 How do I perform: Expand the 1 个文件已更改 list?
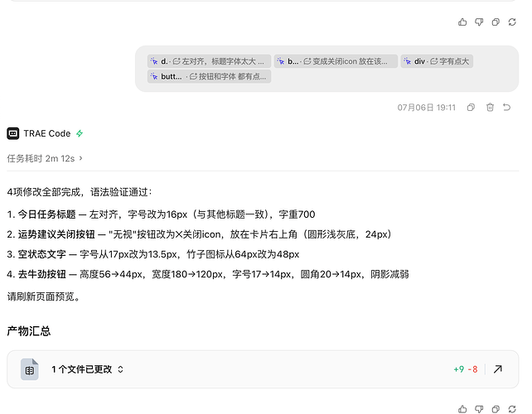pyautogui.click(x=87, y=369)
